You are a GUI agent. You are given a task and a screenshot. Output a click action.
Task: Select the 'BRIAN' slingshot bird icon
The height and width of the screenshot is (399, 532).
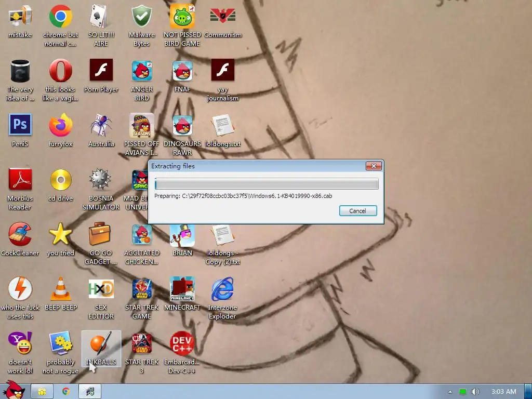[x=182, y=235]
